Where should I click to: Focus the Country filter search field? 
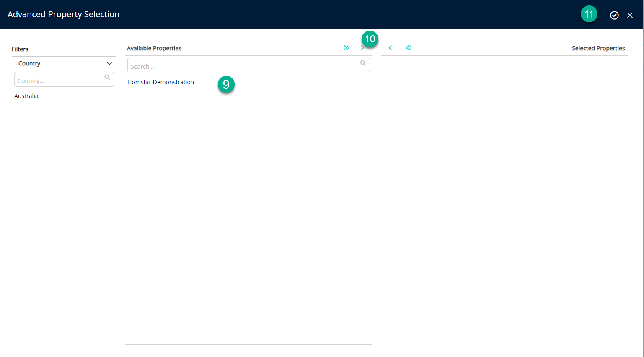click(x=59, y=80)
